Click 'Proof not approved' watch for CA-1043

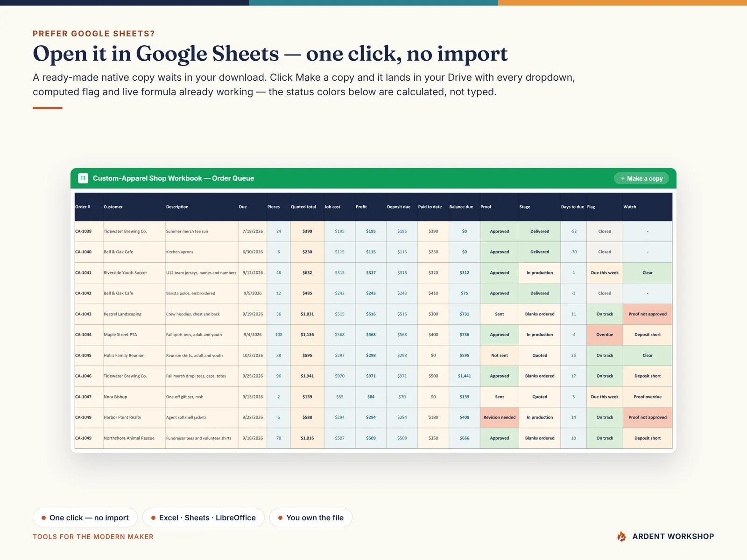coord(648,314)
